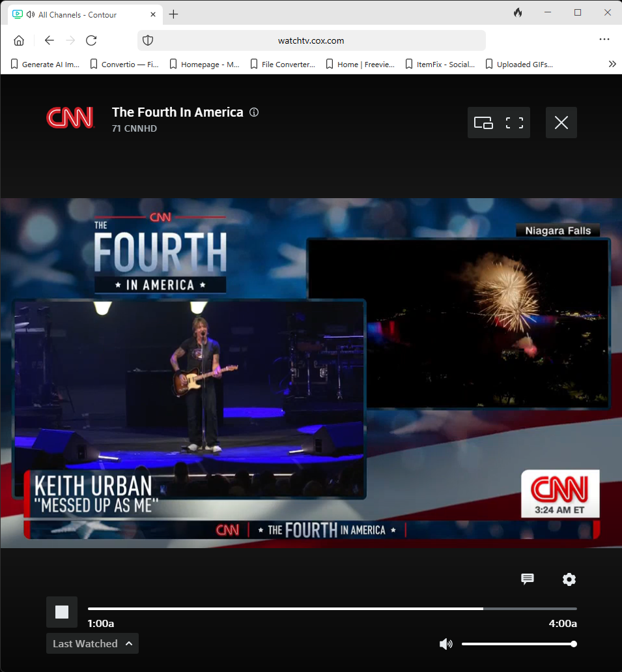
Task: Close the All Channels - Contour tab
Action: (x=153, y=14)
